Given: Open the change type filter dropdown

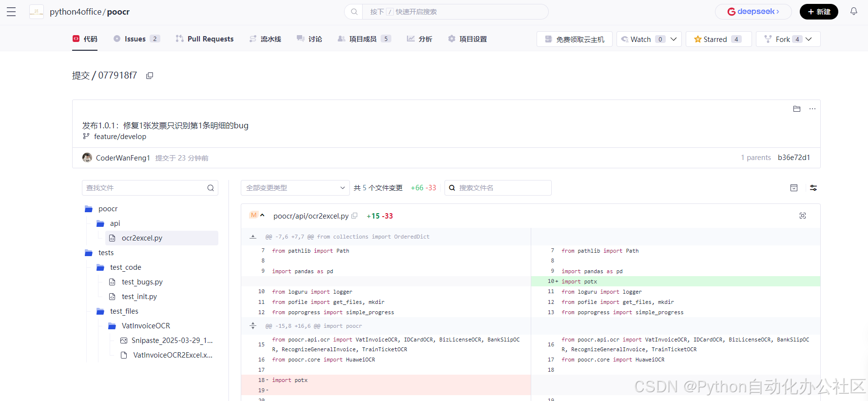Looking at the screenshot, I should point(295,188).
